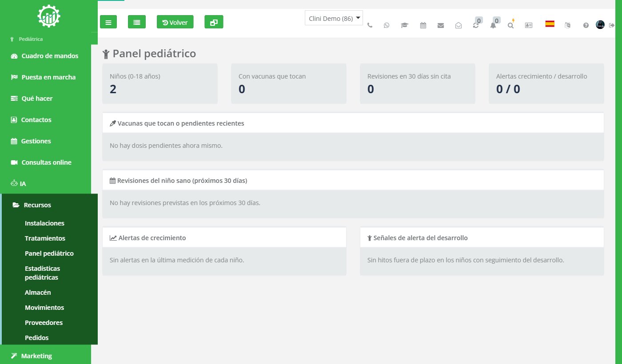Click the Volver button

[175, 22]
